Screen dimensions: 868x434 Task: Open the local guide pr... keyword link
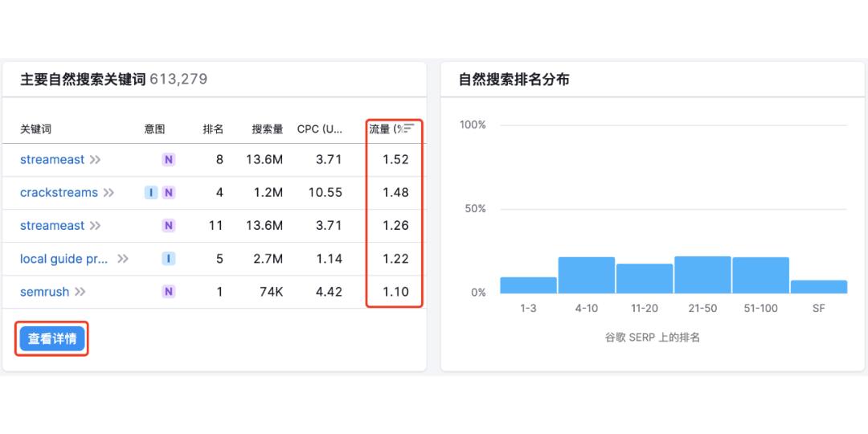[64, 259]
